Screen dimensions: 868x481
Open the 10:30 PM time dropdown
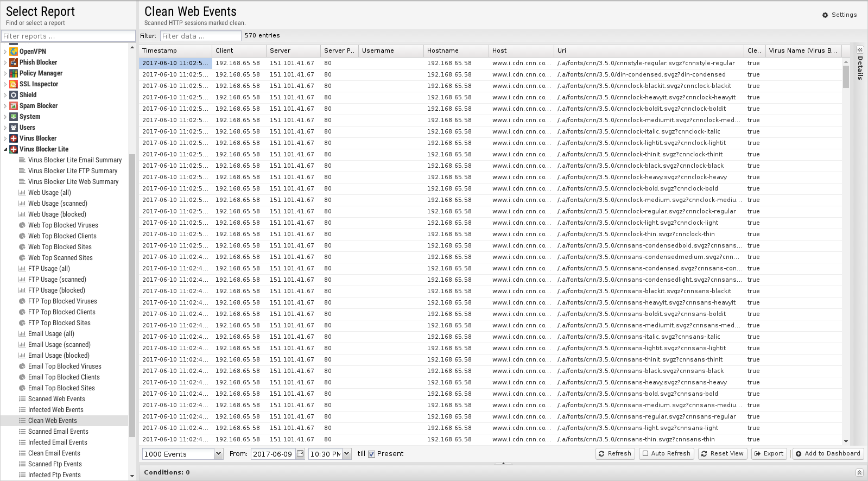(347, 454)
